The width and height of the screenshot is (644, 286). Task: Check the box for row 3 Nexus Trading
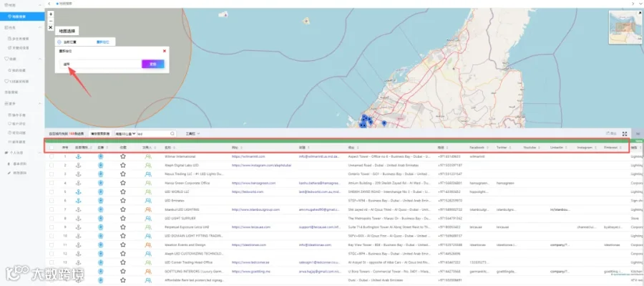click(x=52, y=174)
